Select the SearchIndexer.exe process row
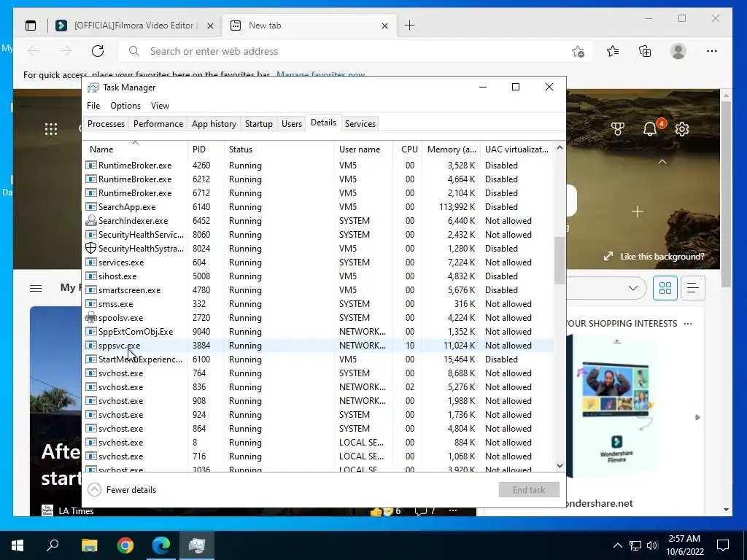 pyautogui.click(x=318, y=221)
